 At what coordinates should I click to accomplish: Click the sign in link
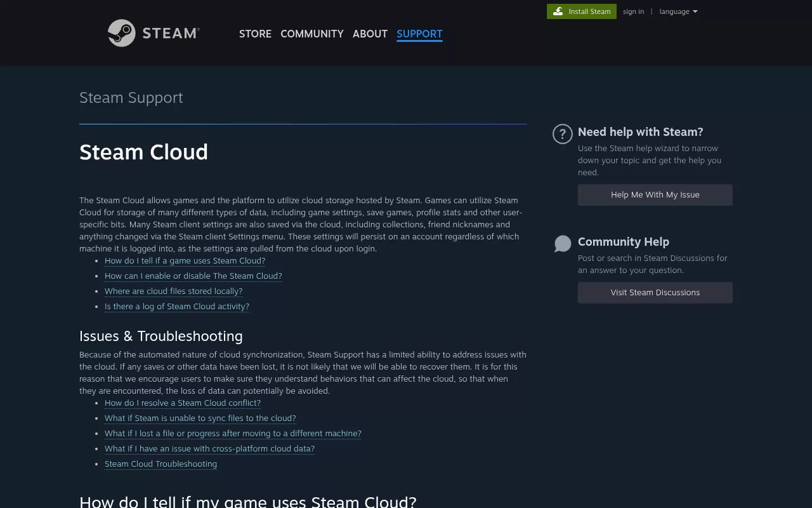click(x=633, y=11)
